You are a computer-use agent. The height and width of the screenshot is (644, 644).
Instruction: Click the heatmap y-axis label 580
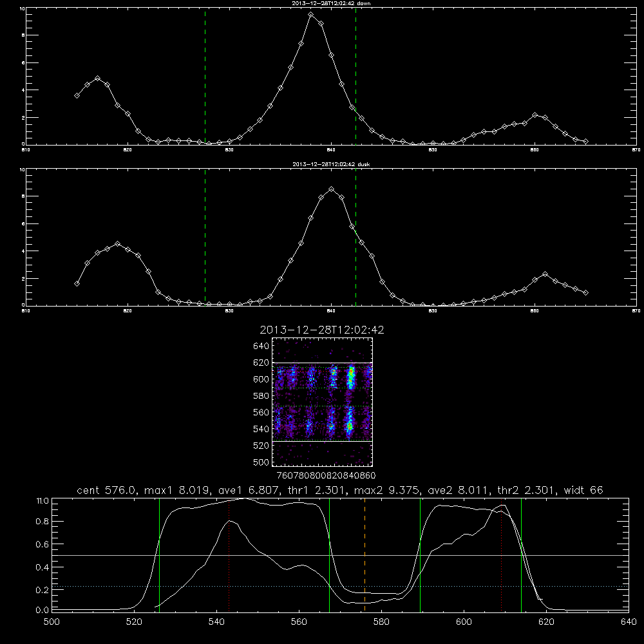point(261,396)
